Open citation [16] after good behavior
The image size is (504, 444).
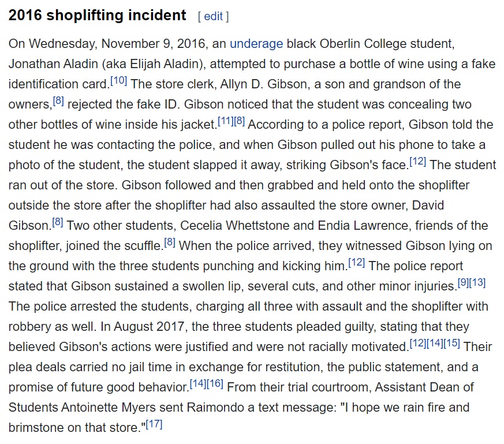[x=215, y=383]
